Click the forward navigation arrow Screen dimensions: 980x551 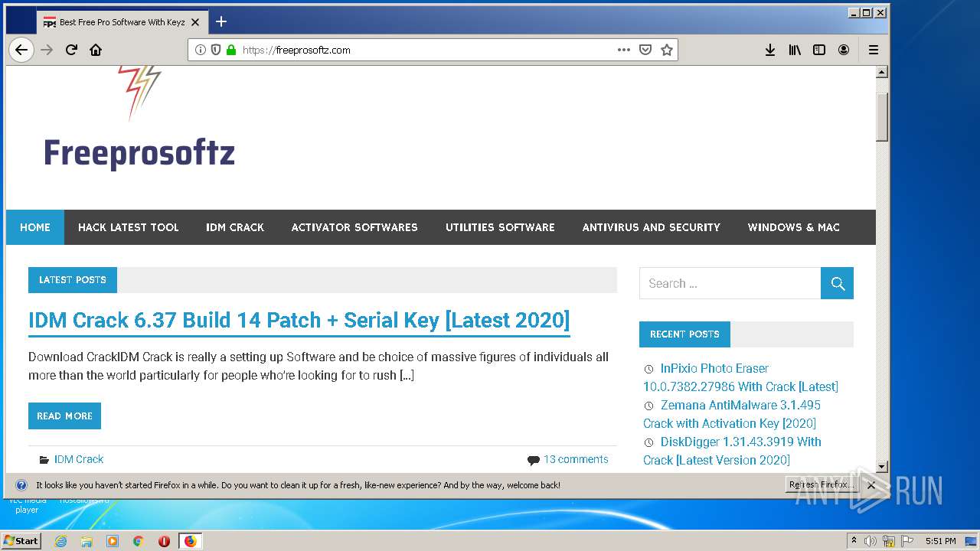47,50
